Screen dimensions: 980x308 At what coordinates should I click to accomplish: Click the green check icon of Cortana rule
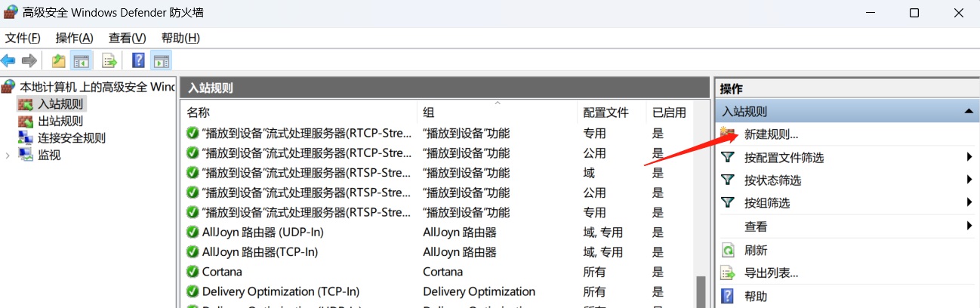coord(193,271)
